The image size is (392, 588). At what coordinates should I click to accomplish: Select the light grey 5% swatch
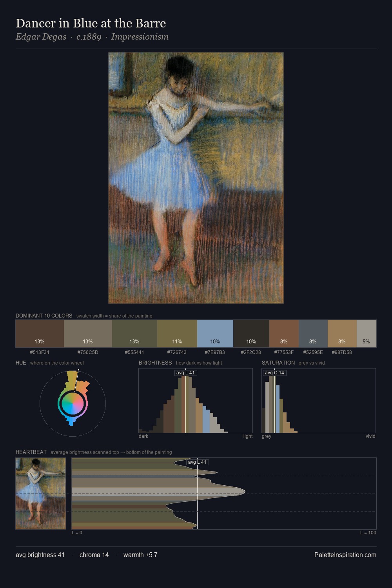point(367,334)
